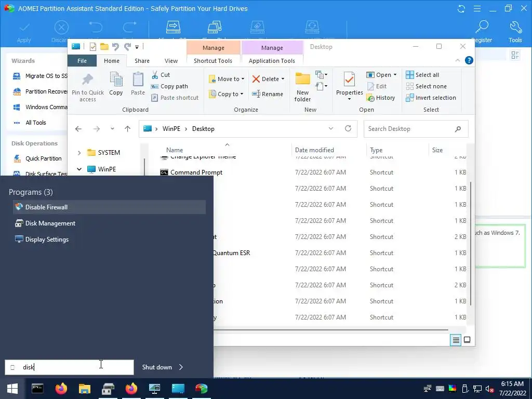
Task: Click the redo icon in Explorer title bar
Action: coord(128,47)
